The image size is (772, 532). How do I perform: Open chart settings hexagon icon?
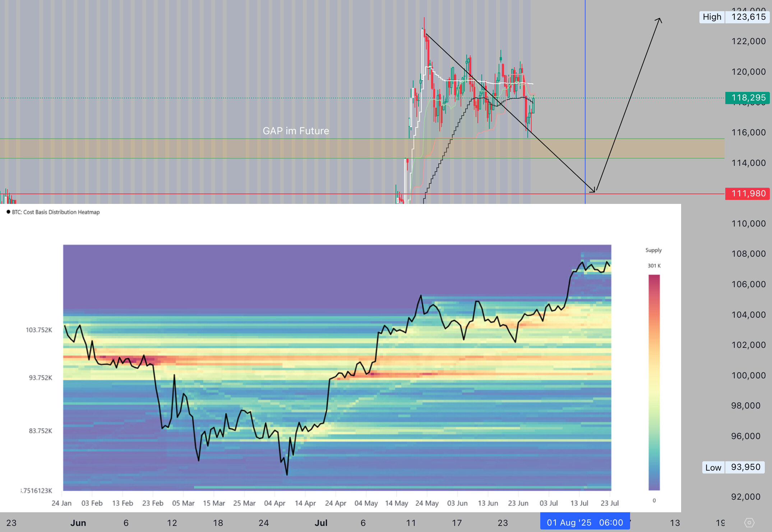pos(749,522)
